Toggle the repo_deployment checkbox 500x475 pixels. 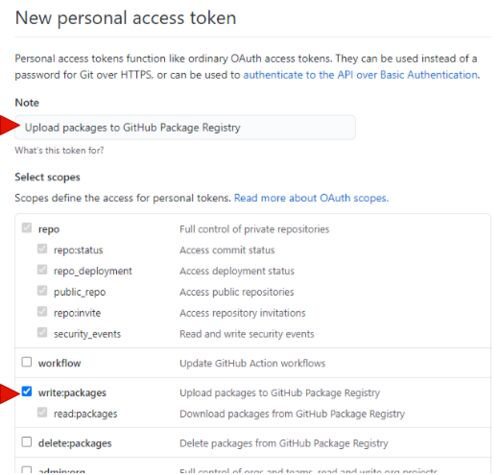click(42, 270)
